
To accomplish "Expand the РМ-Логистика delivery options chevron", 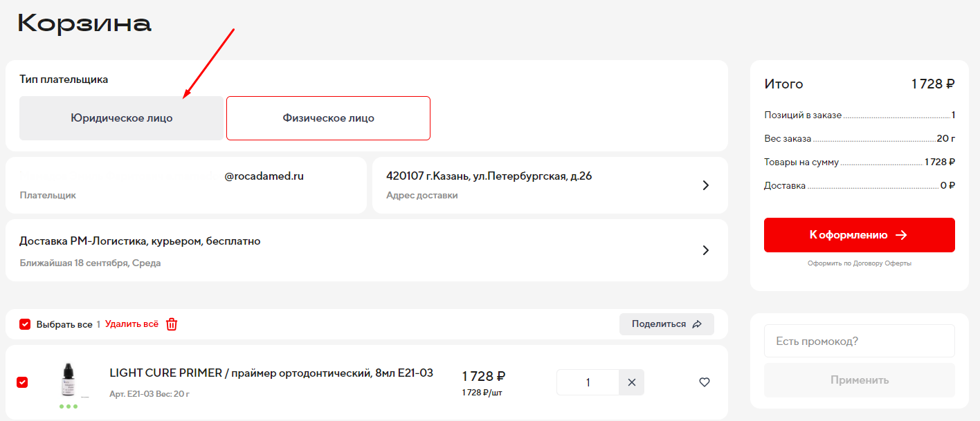I will pos(705,250).
